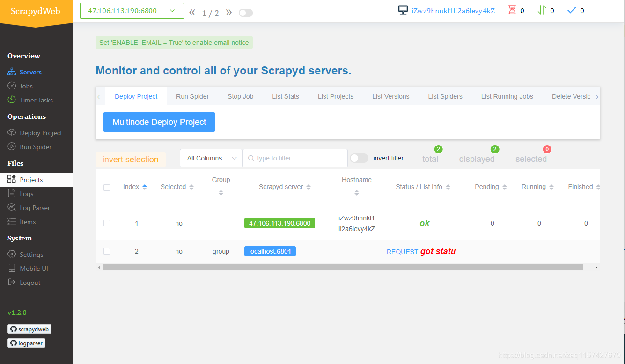Click the Projects grid icon
This screenshot has height=364, width=625.
point(12,180)
